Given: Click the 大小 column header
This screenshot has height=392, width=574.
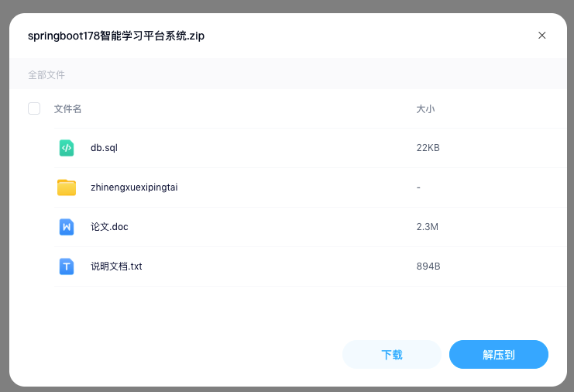Looking at the screenshot, I should (425, 109).
